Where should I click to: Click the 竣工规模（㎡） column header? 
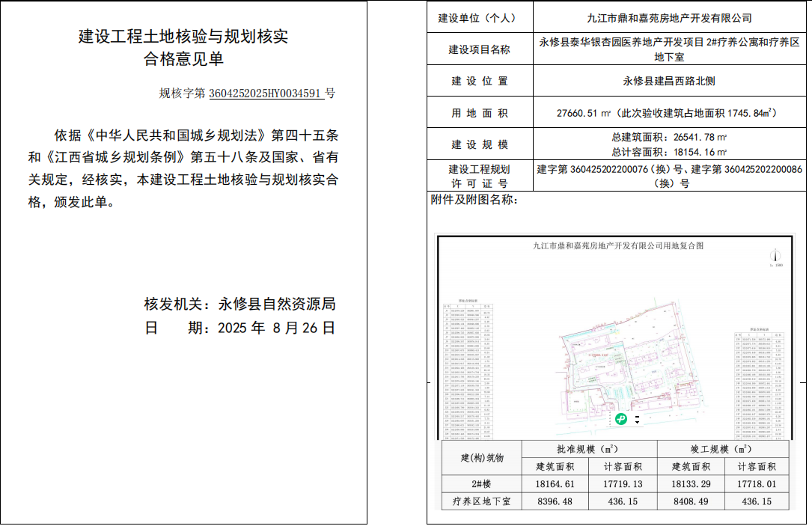pos(723,449)
